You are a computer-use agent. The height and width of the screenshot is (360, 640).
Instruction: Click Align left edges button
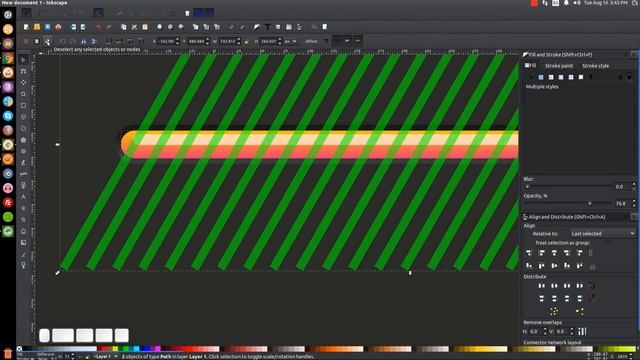click(x=542, y=253)
